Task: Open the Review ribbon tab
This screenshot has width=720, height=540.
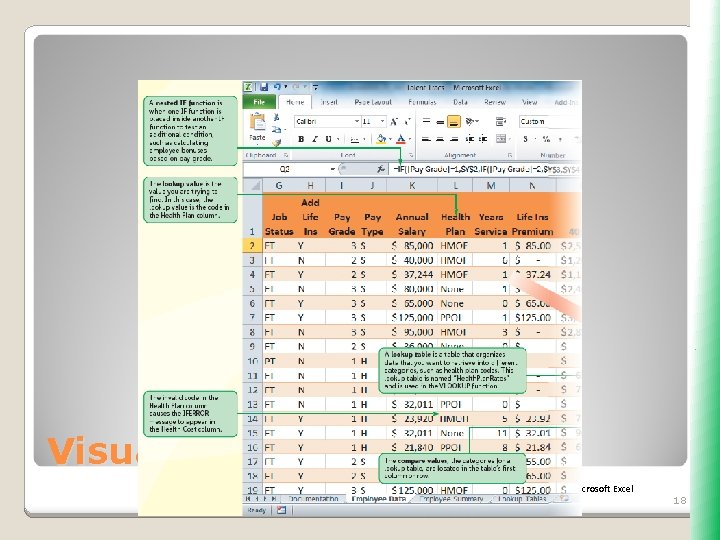Action: pos(495,102)
